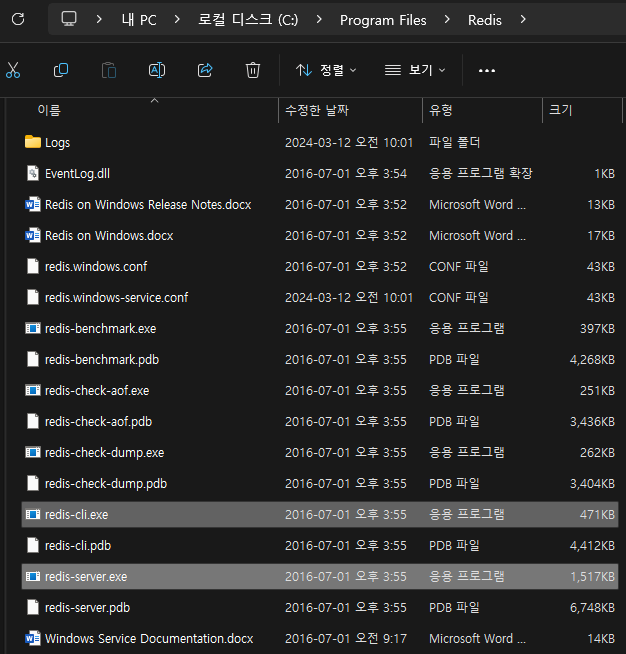Viewport: 626px width, 654px height.
Task: Open the more options ellipsis menu
Action: (x=487, y=70)
